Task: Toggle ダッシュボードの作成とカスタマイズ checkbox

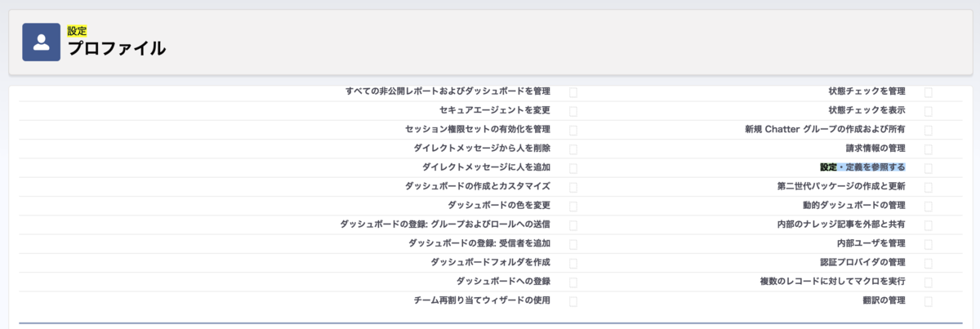Action: [x=573, y=187]
